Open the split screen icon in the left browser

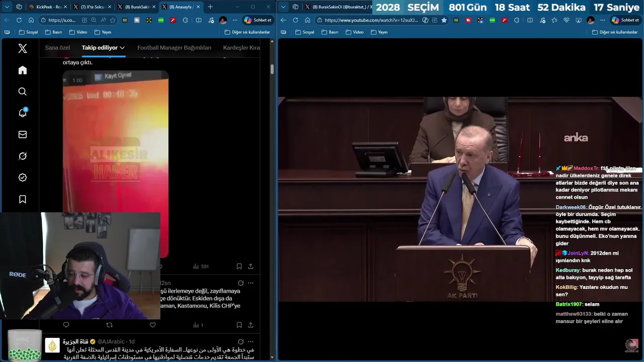198,20
